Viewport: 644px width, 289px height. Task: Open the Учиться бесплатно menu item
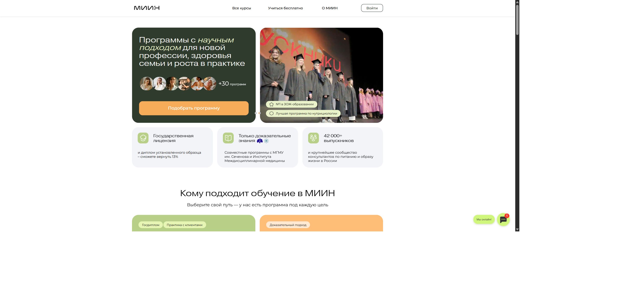click(x=285, y=8)
